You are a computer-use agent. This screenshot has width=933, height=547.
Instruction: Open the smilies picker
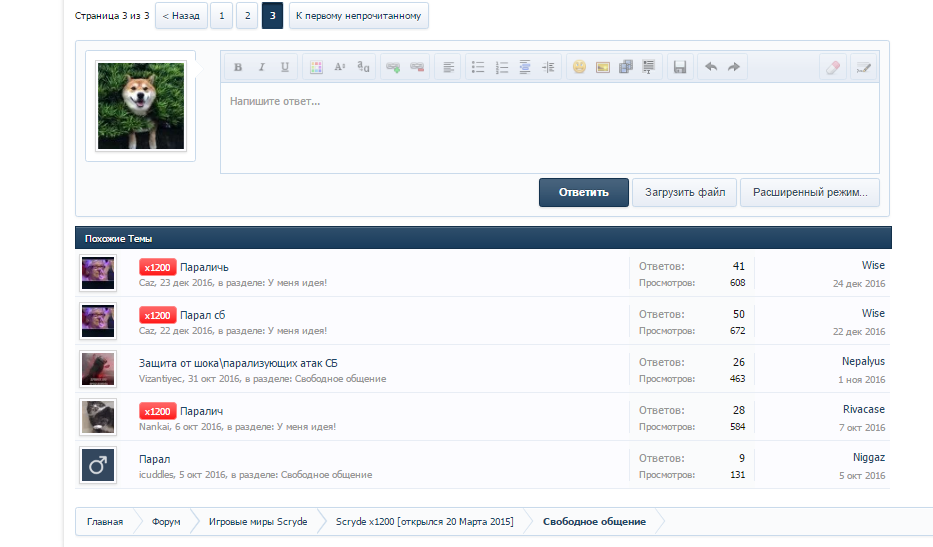[579, 67]
